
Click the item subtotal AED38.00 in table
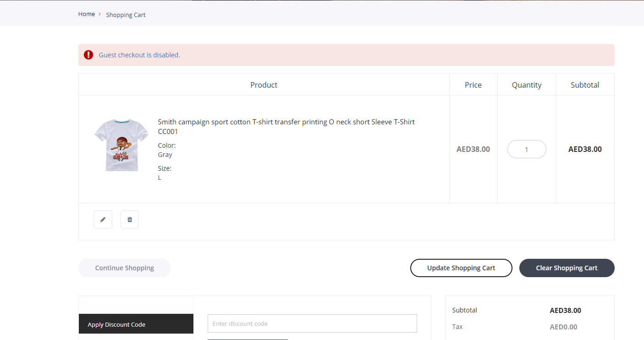(585, 149)
